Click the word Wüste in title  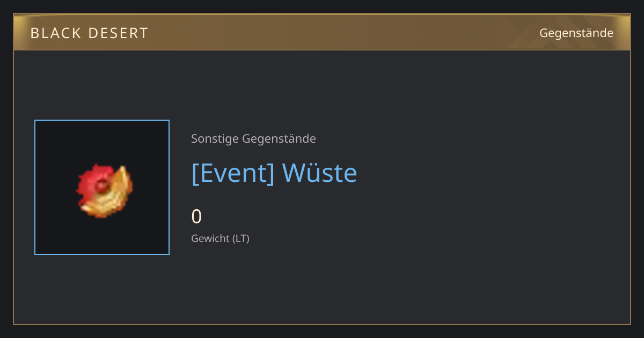point(320,173)
